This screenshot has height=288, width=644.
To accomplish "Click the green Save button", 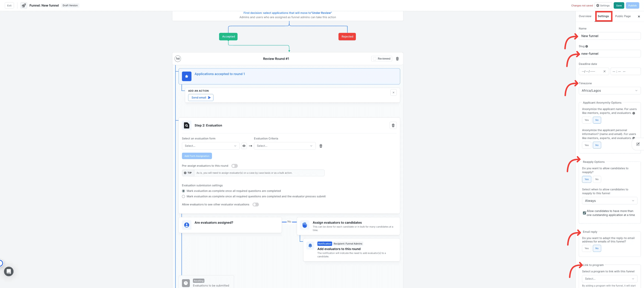I will coord(619,6).
